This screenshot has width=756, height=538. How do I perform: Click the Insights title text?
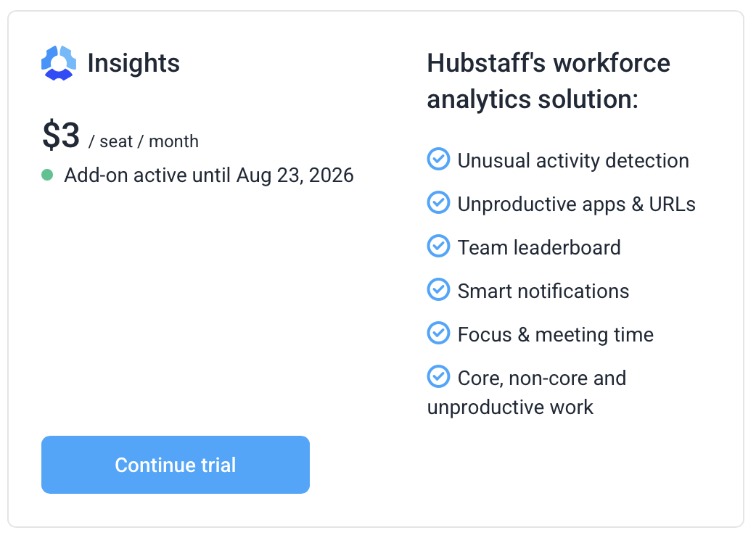[x=133, y=63]
